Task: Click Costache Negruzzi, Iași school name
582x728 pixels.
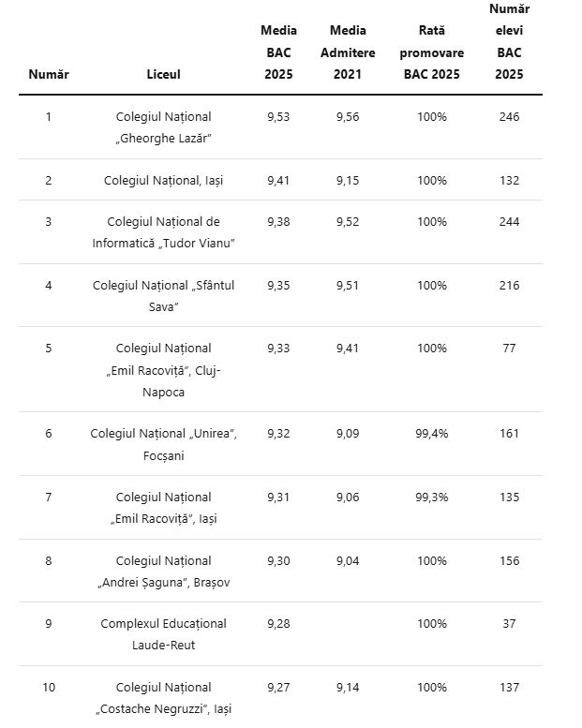Action: click(163, 698)
